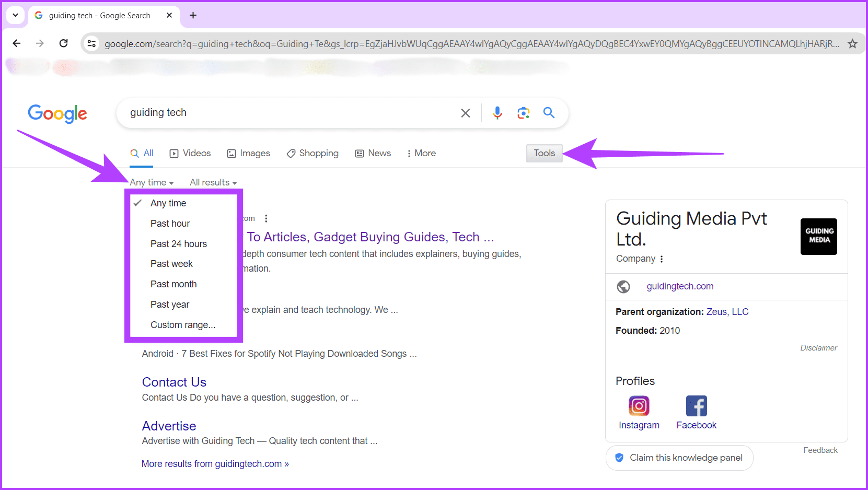The image size is (868, 490).
Task: Open the Any time dropdown
Action: 151,182
